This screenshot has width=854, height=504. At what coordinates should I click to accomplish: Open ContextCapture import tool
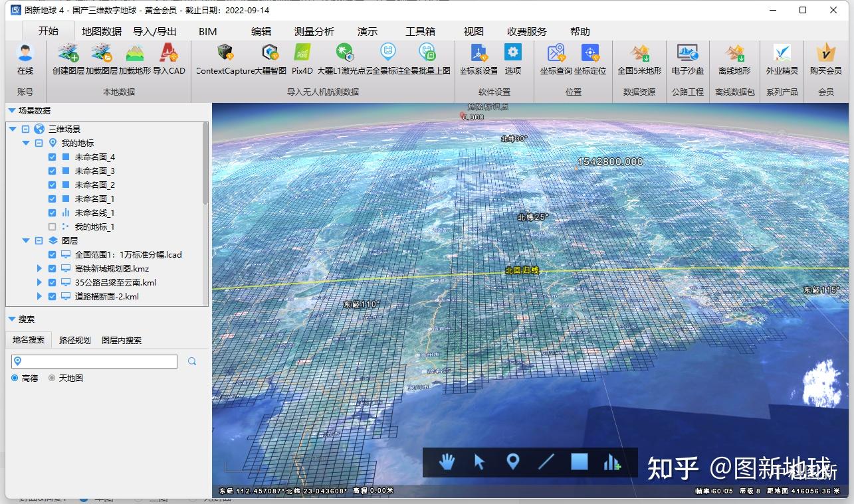(x=225, y=52)
